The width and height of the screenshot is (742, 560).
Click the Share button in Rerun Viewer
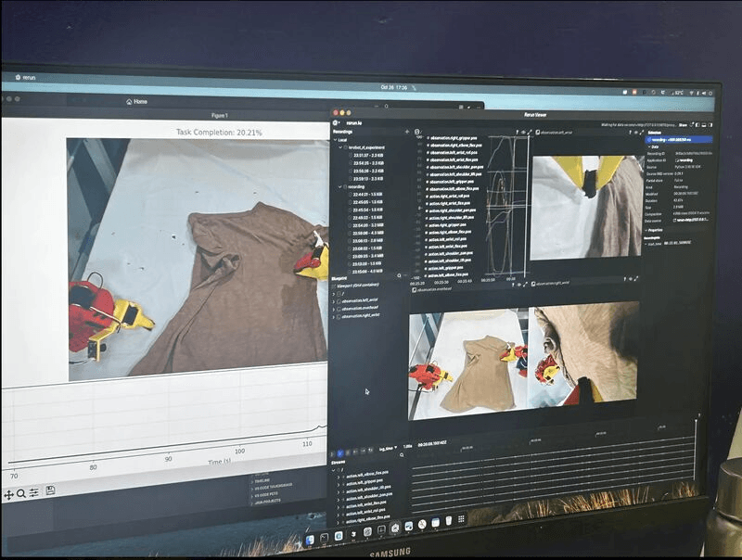pos(683,123)
